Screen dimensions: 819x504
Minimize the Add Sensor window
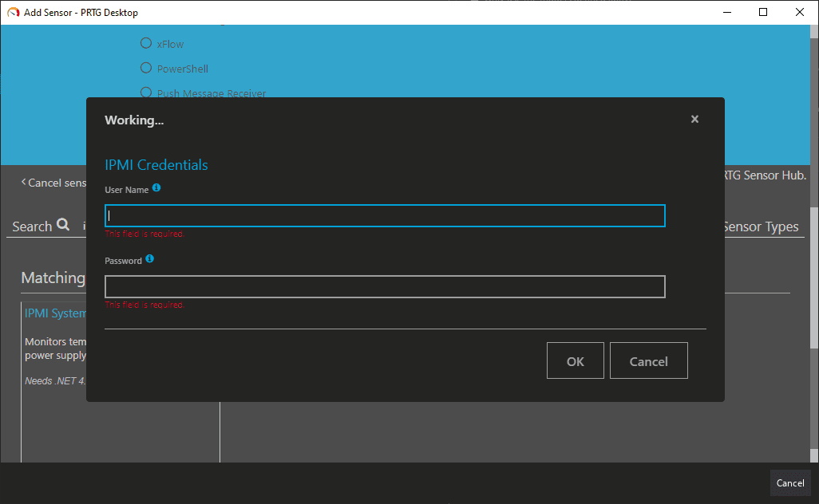726,12
